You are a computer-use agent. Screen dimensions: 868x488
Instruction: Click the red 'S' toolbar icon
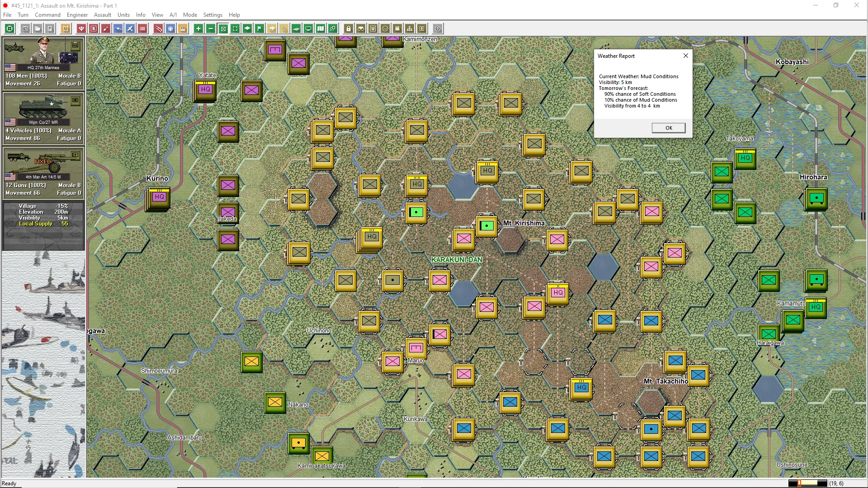tap(94, 29)
